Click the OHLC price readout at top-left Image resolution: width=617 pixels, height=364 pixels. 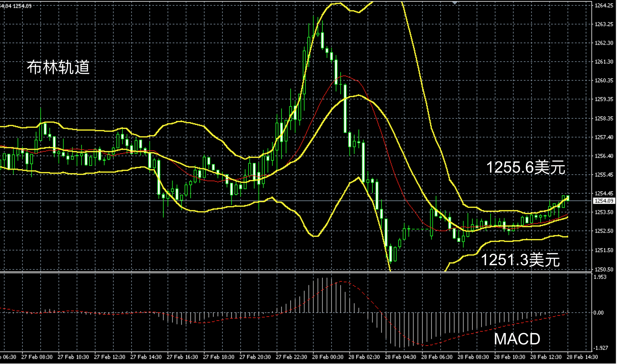16,6
